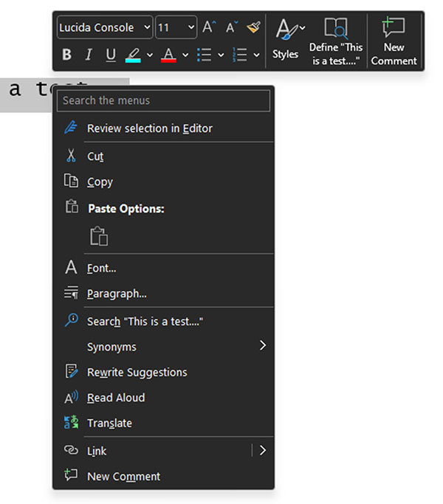Viewport: 443px width, 504px height.
Task: Click the Search the menus field
Action: 163,101
